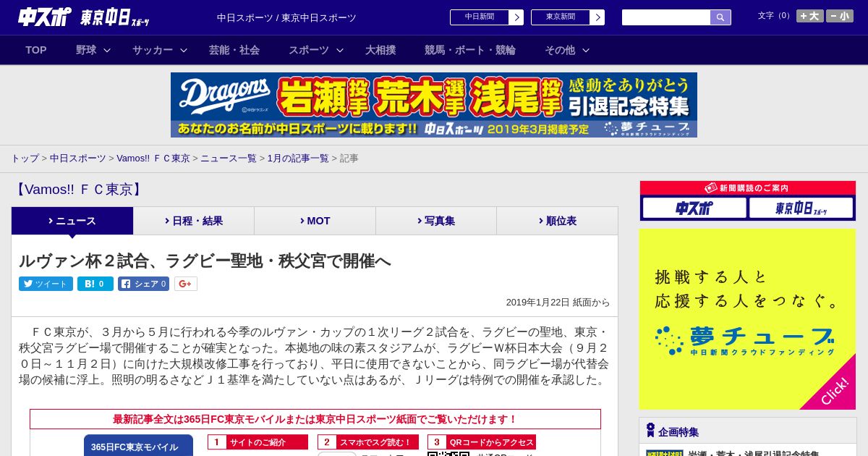
Task: Click the 企画特集 ribbon icon
Action: click(650, 430)
